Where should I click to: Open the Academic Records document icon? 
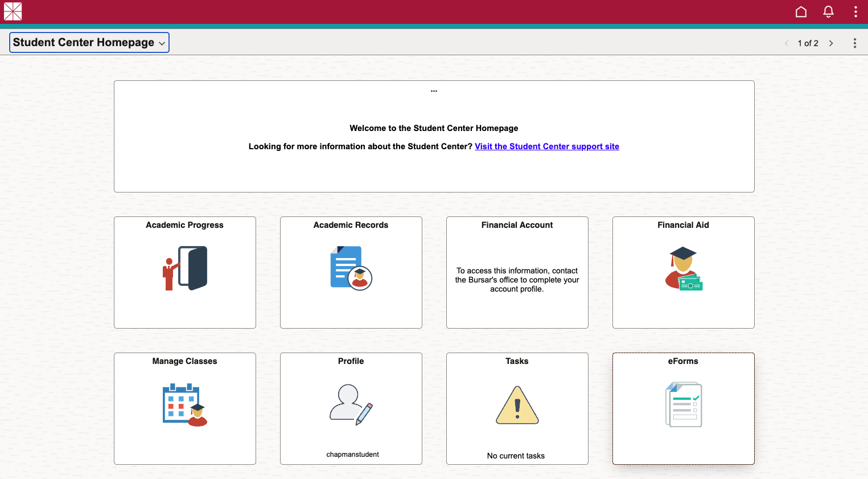[351, 268]
